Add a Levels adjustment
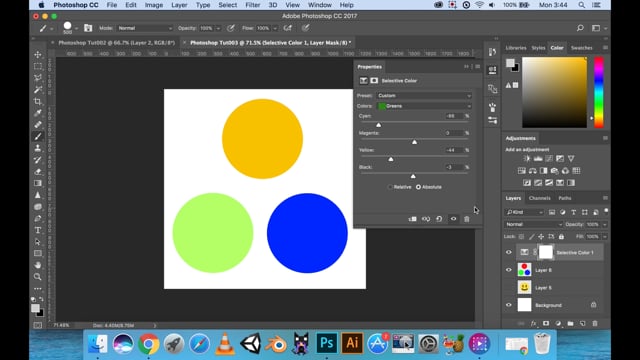640x360 pixels. [x=538, y=158]
